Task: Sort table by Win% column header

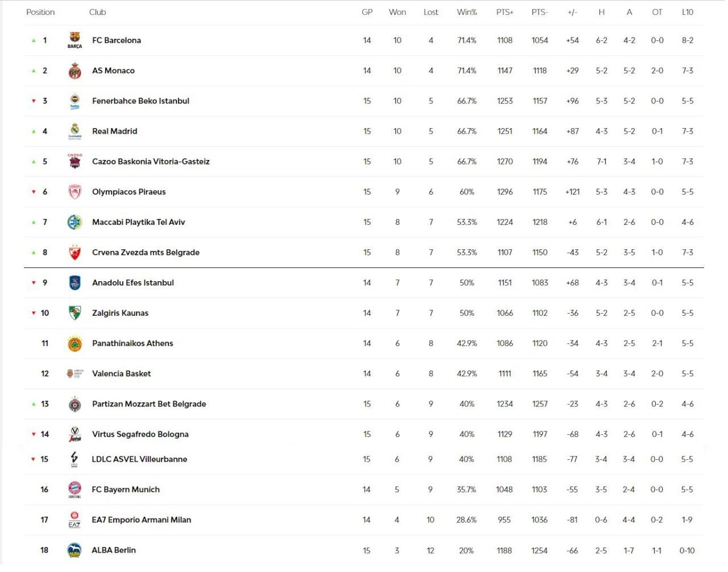Action: tap(466, 12)
